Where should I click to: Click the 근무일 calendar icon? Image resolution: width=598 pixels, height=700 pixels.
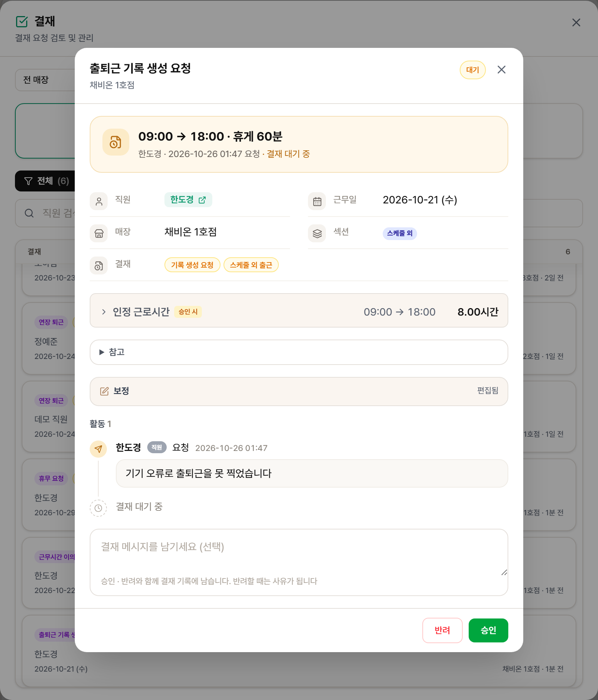tap(317, 201)
